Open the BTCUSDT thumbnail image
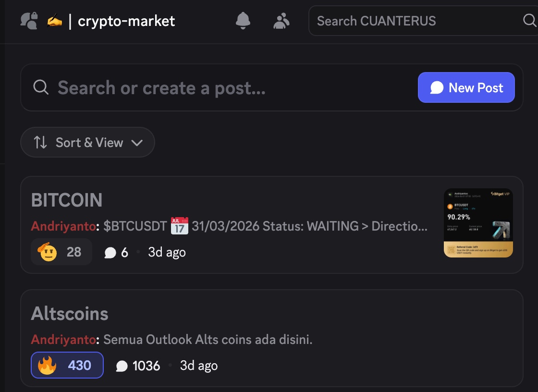Image resolution: width=538 pixels, height=392 pixels. pos(478,223)
